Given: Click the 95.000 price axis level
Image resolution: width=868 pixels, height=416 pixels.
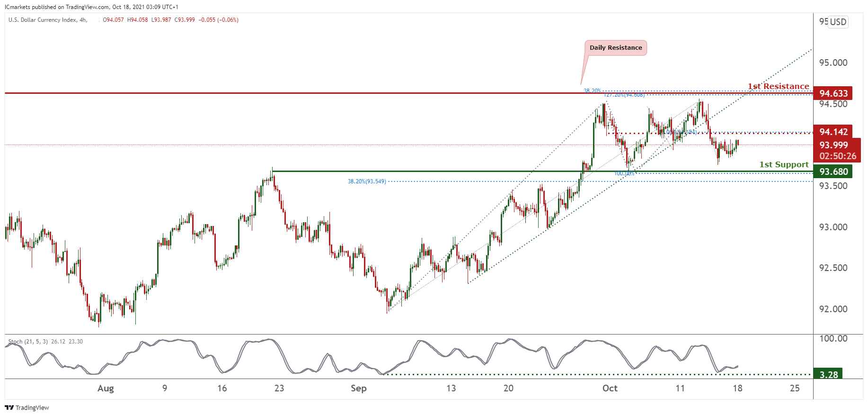Looking at the screenshot, I should (833, 63).
